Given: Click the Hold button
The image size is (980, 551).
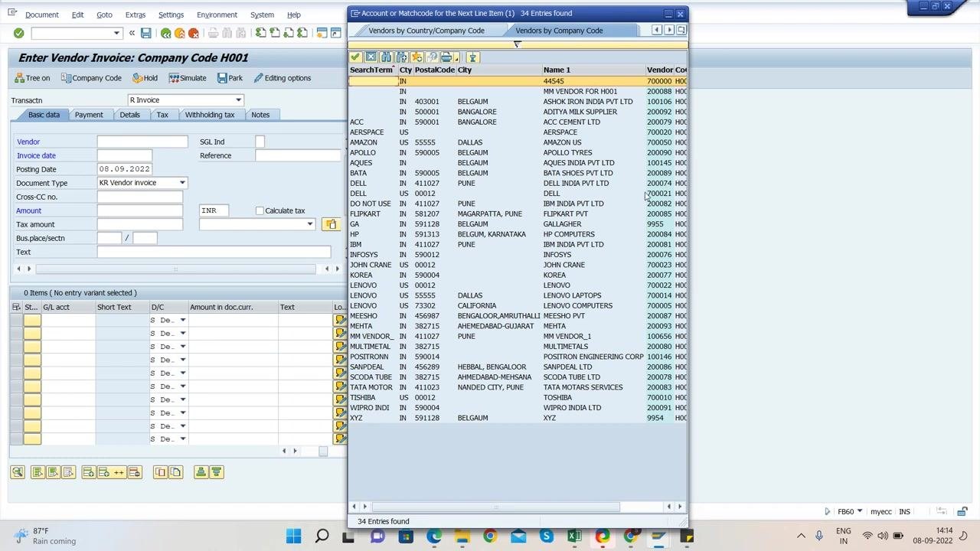Looking at the screenshot, I should coord(145,78).
